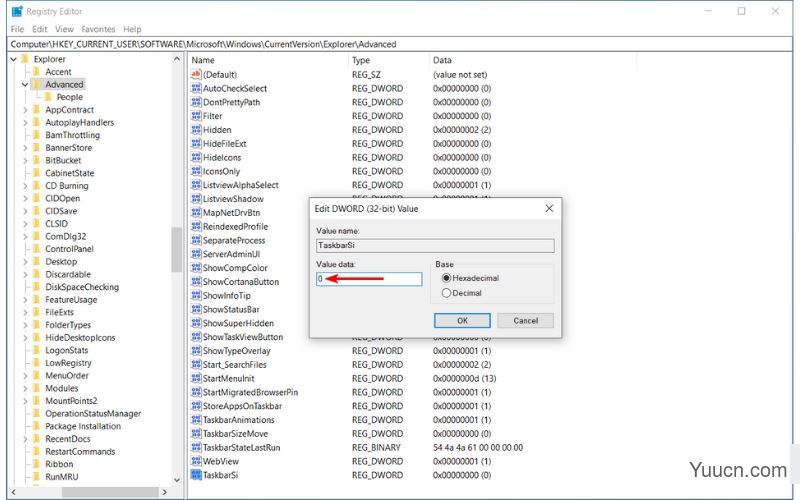Click the registry path address bar
This screenshot has height=500, width=800.
tap(400, 44)
